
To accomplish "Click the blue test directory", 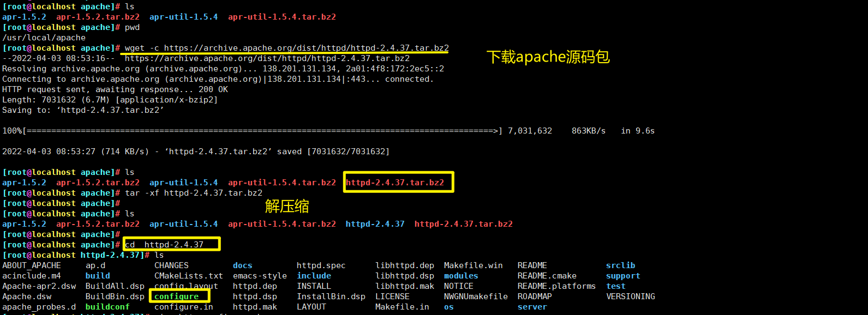I will (616, 286).
